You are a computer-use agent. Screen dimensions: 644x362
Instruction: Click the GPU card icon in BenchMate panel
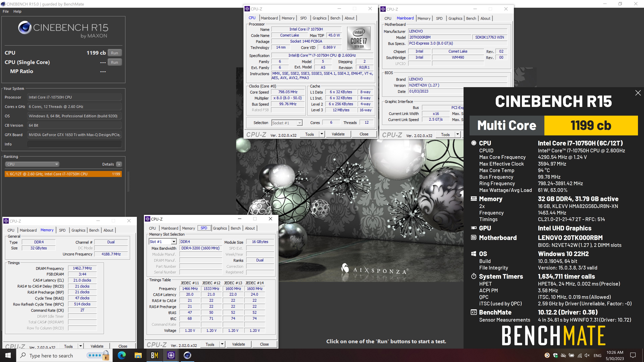473,228
